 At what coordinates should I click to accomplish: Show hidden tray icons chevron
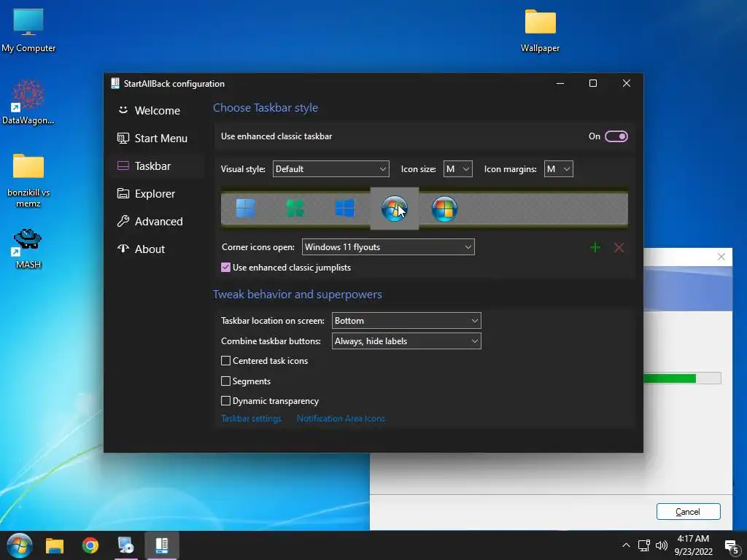pyautogui.click(x=626, y=545)
